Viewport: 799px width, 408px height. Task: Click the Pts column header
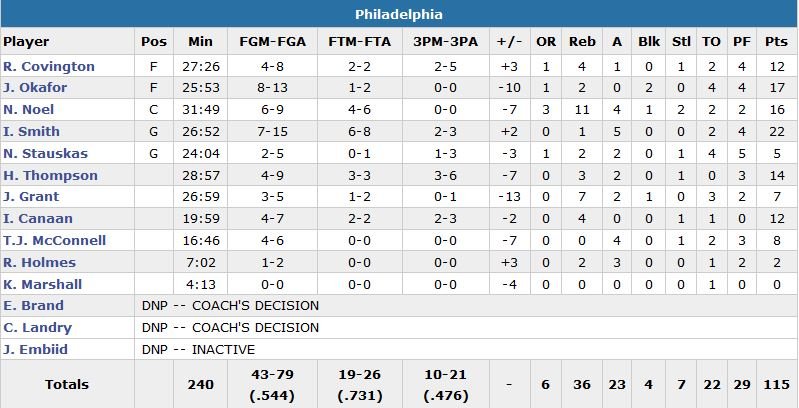coord(776,42)
